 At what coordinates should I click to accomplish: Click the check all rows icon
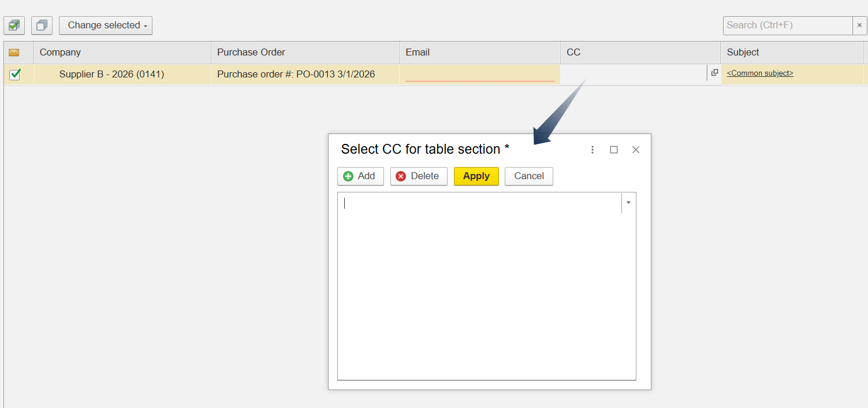(x=14, y=25)
